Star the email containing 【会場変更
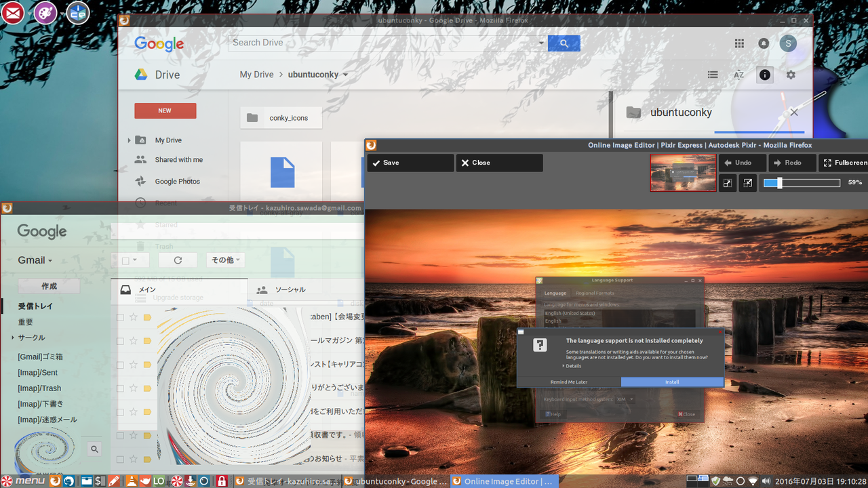The width and height of the screenshot is (868, 488). click(x=134, y=317)
